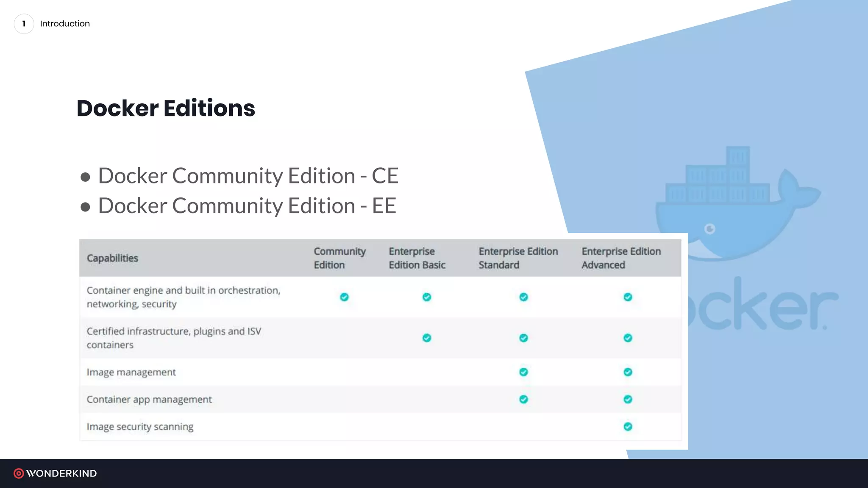This screenshot has width=868, height=488.
Task: Click Enterprise Standard container app management checkmark
Action: point(523,399)
